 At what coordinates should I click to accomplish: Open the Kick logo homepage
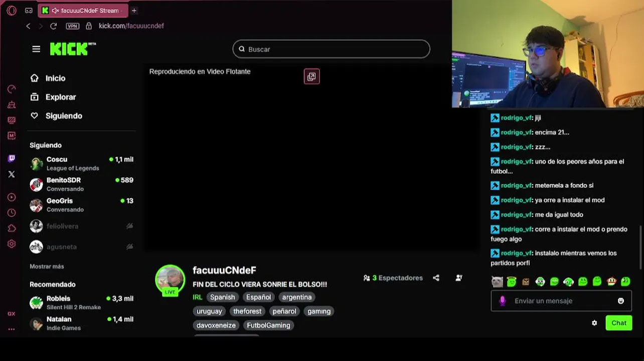click(x=73, y=49)
